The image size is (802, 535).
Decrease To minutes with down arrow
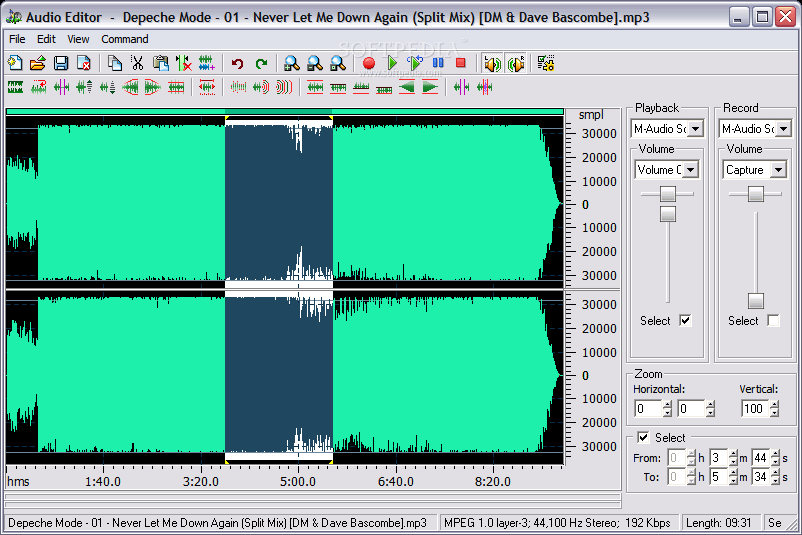733,481
